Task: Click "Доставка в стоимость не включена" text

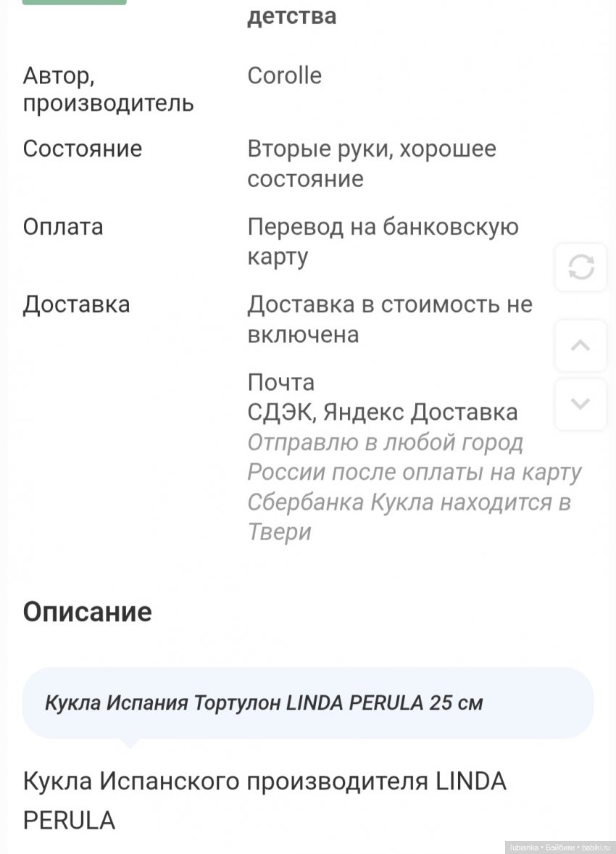Action: tap(390, 320)
